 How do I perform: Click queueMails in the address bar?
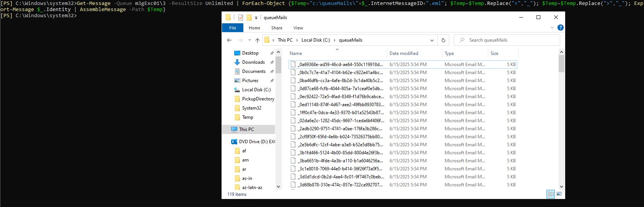pyautogui.click(x=351, y=40)
